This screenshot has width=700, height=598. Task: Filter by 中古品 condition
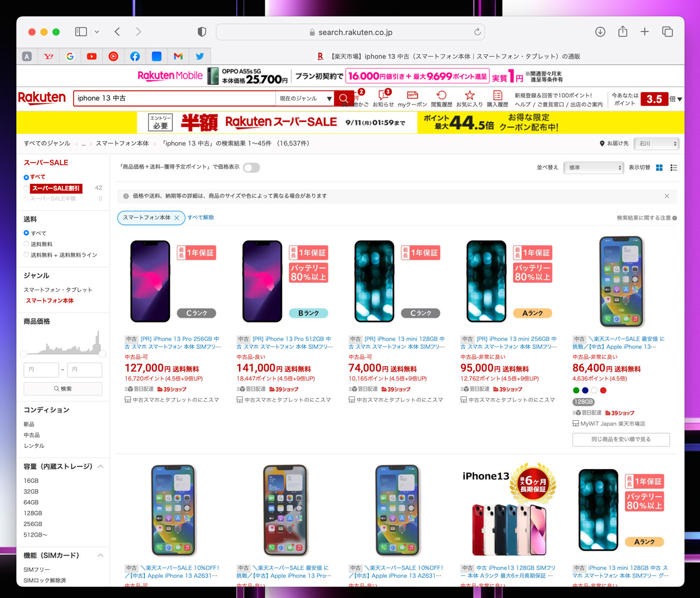point(32,435)
